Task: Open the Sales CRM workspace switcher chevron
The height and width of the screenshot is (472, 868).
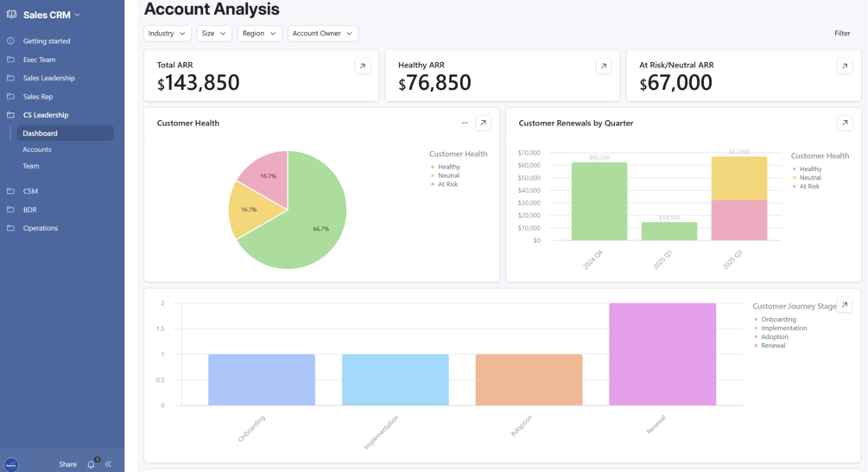Action: pos(78,15)
